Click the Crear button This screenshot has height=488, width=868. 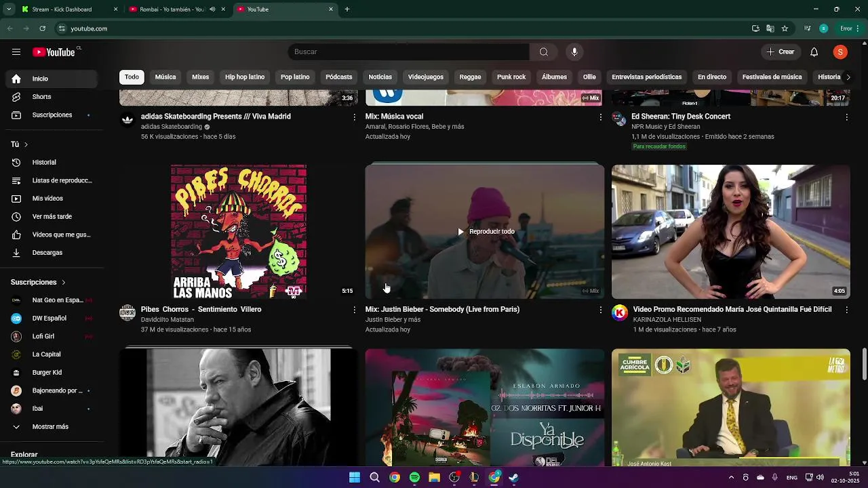click(780, 52)
